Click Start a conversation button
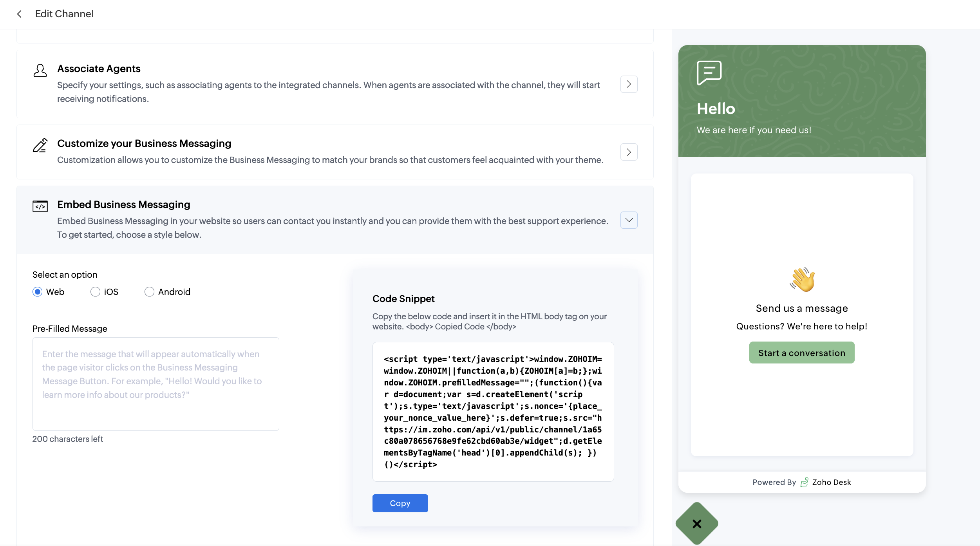The image size is (980, 546). (801, 353)
